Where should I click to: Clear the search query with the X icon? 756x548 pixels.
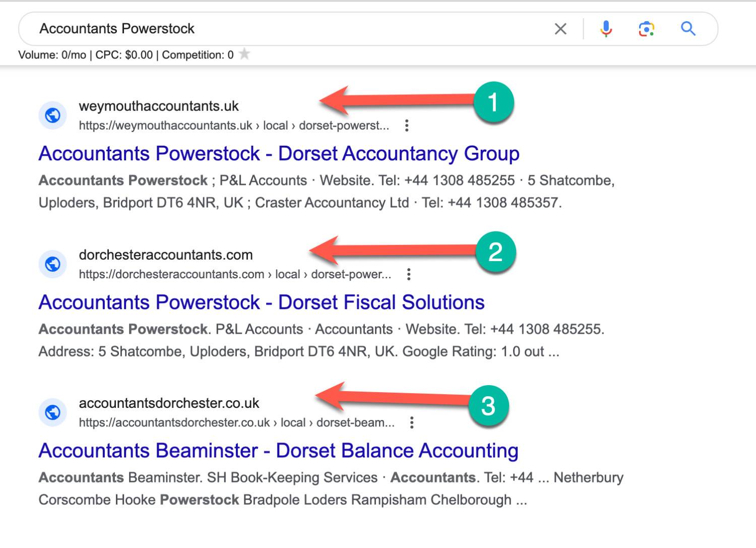[560, 29]
